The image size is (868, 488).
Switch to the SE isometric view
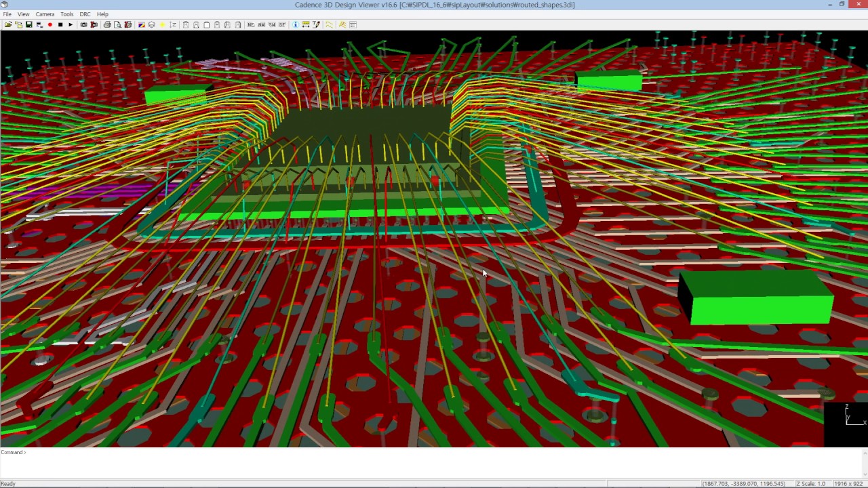282,24
